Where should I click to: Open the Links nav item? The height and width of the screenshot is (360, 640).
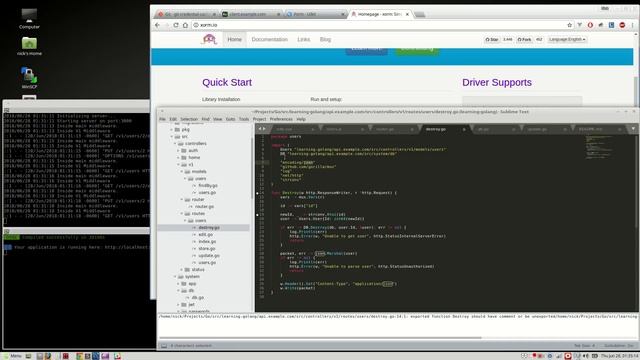click(304, 40)
